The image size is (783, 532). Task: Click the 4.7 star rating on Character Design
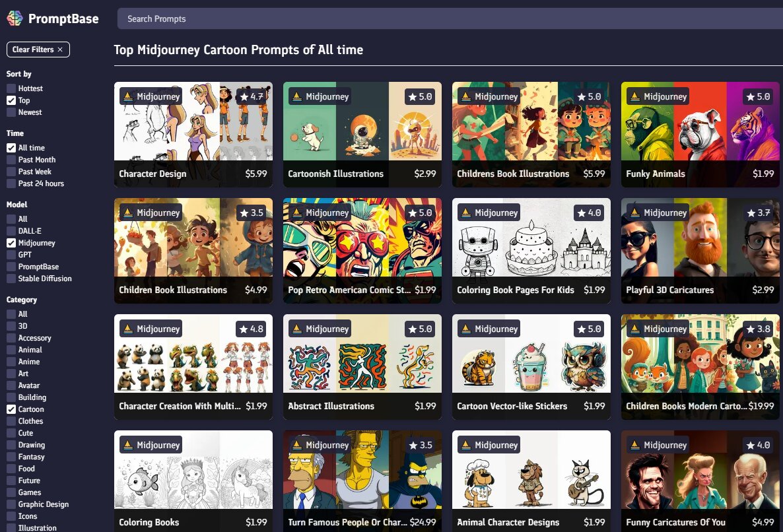point(252,96)
